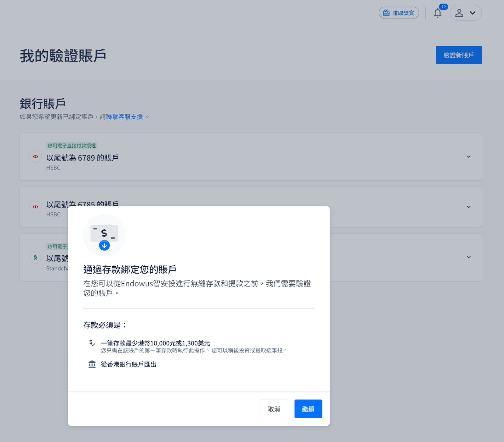This screenshot has width=504, height=442.
Task: Click the notification bell icon
Action: tap(437, 13)
